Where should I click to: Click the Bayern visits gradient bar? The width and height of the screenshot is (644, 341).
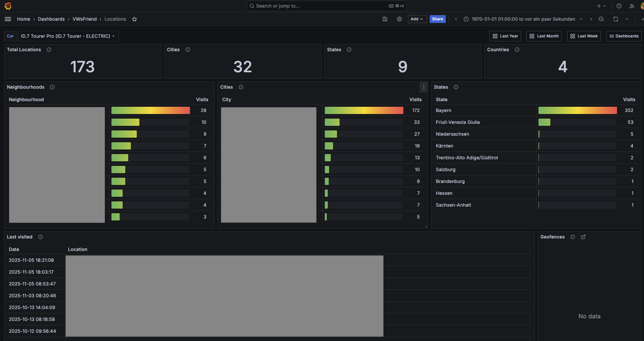[578, 110]
